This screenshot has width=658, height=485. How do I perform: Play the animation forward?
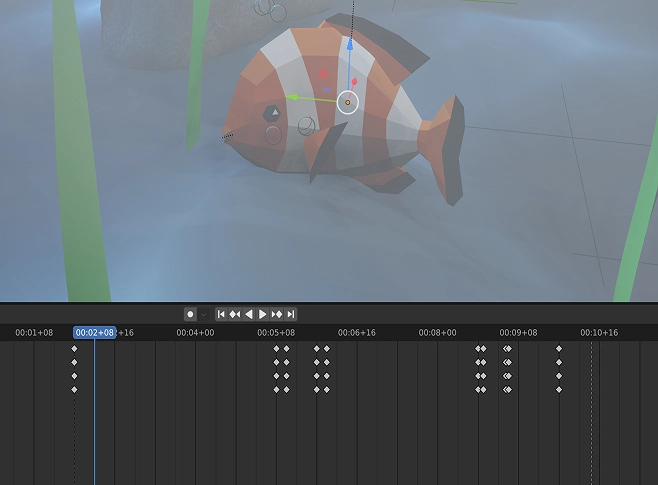(262, 314)
